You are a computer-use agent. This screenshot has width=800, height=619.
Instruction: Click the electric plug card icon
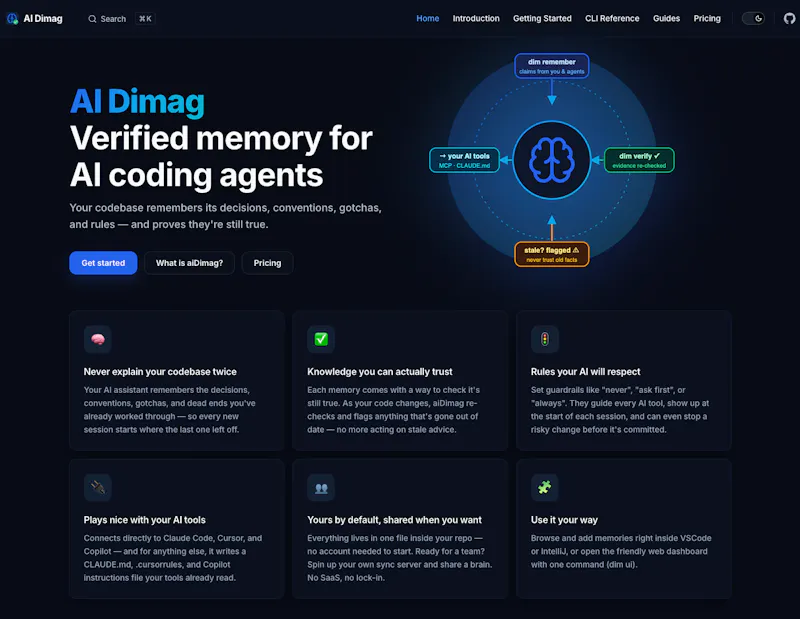click(x=97, y=488)
